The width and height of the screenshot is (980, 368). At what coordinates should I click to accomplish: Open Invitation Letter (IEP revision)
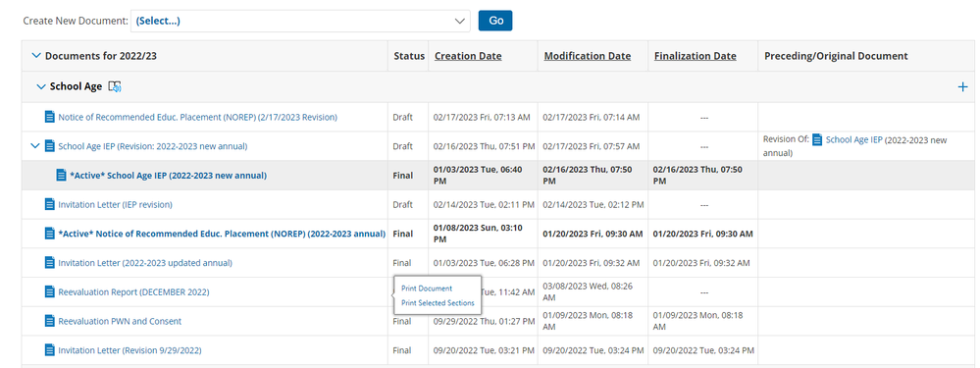115,204
